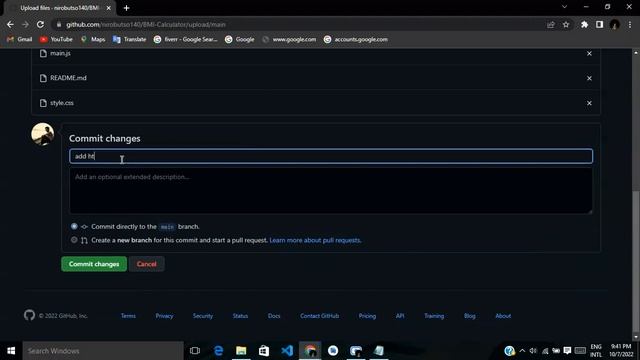The width and height of the screenshot is (640, 360).
Task: Open Microsoft Store from the taskbar
Action: [264, 351]
